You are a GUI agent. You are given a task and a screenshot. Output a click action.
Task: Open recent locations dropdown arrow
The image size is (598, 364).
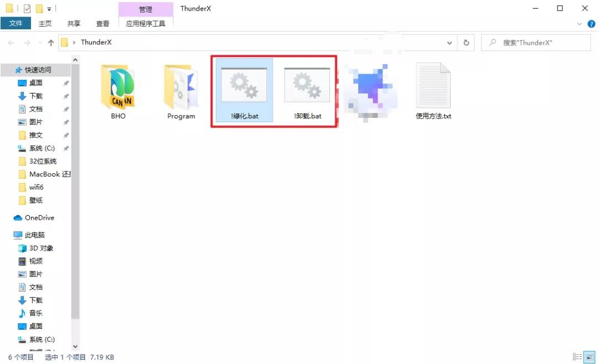point(40,43)
